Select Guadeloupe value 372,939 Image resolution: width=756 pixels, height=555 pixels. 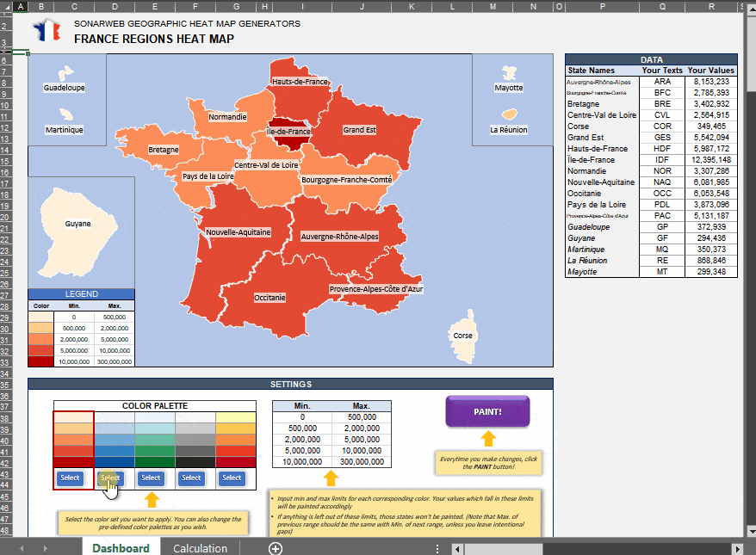[711, 227]
